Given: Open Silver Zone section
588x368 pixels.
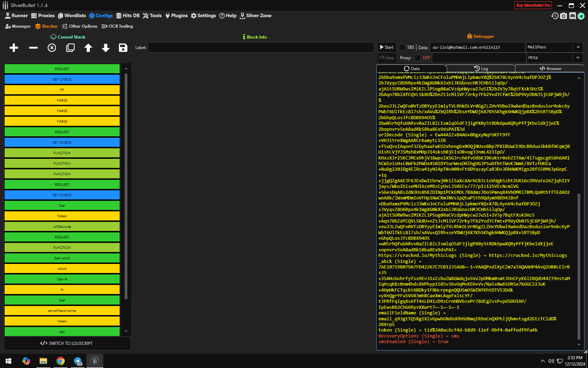Looking at the screenshot, I should click(256, 15).
